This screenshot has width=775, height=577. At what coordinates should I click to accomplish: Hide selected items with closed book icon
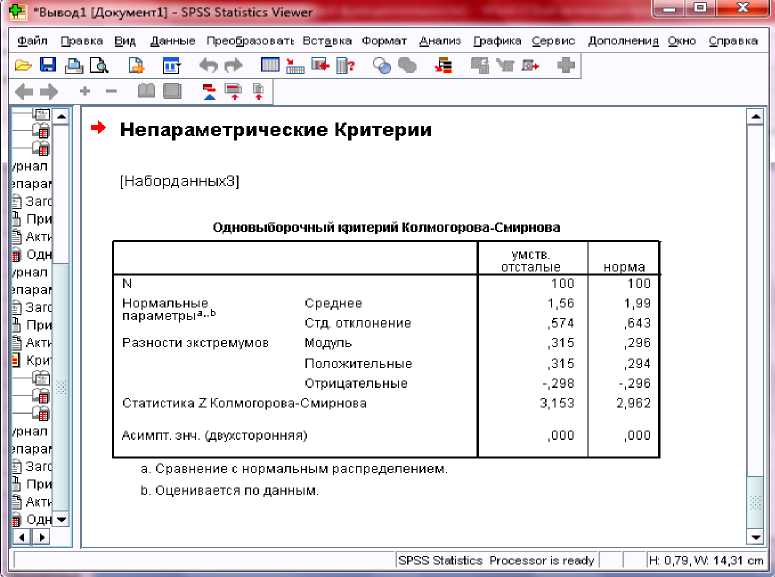tap(172, 91)
